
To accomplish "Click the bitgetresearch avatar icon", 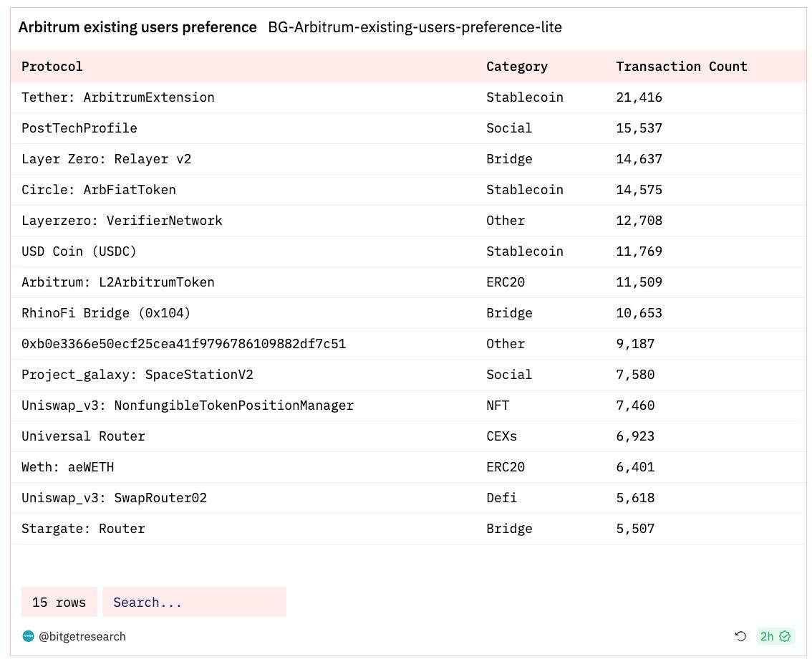I will [x=29, y=636].
